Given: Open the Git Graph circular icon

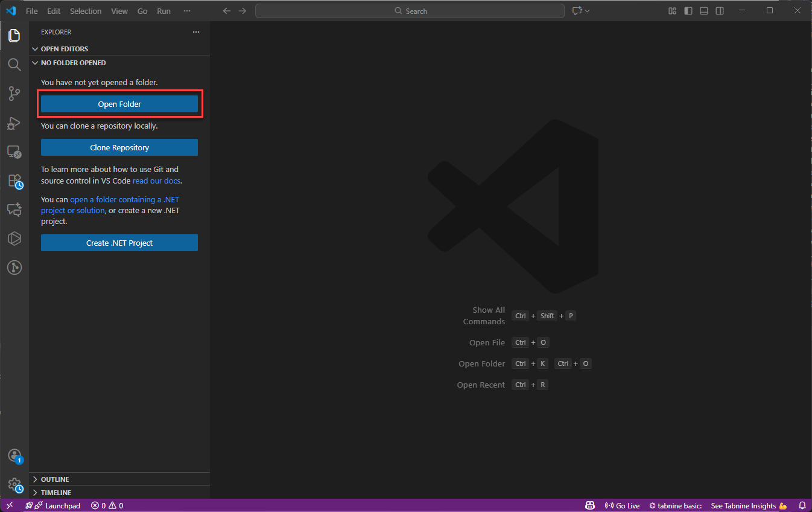Looking at the screenshot, I should point(14,267).
